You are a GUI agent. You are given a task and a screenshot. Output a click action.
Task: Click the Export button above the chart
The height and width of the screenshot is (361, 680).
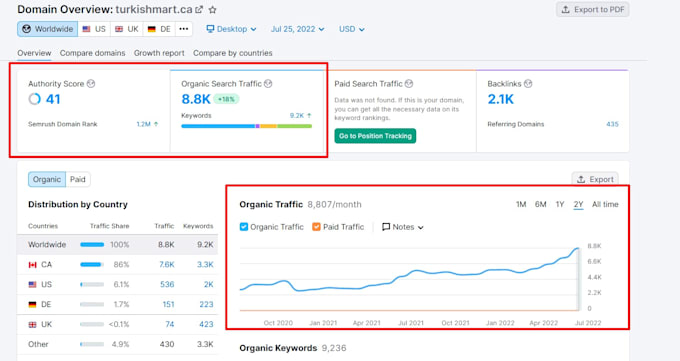point(595,179)
